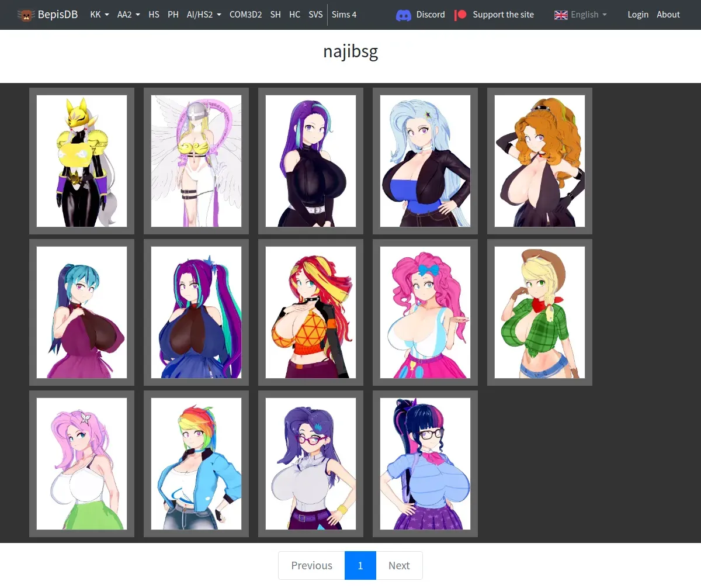701x588 pixels.
Task: Click Support the site link
Action: click(503, 15)
